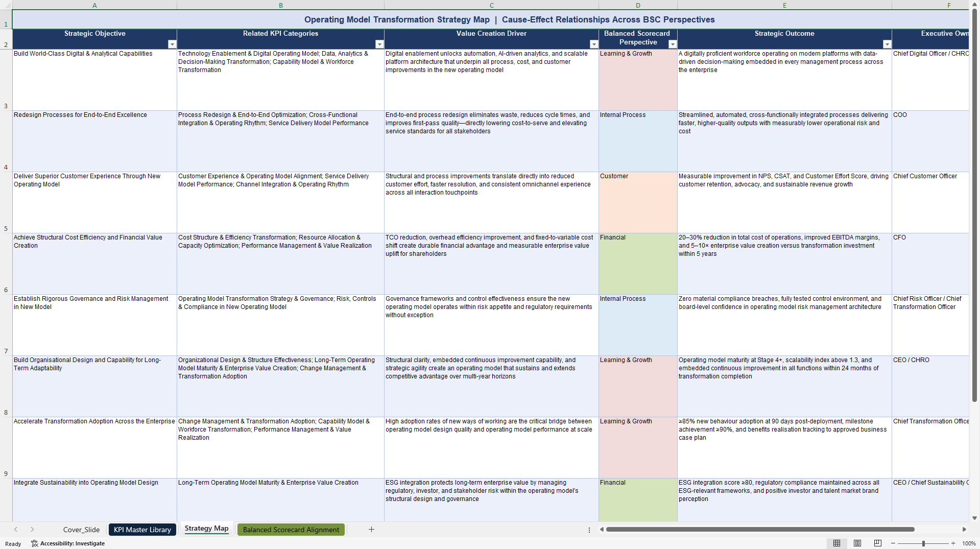Select cell 'Build World-Class Digital & Analytical Capabilities'
980x549 pixels.
pos(94,80)
